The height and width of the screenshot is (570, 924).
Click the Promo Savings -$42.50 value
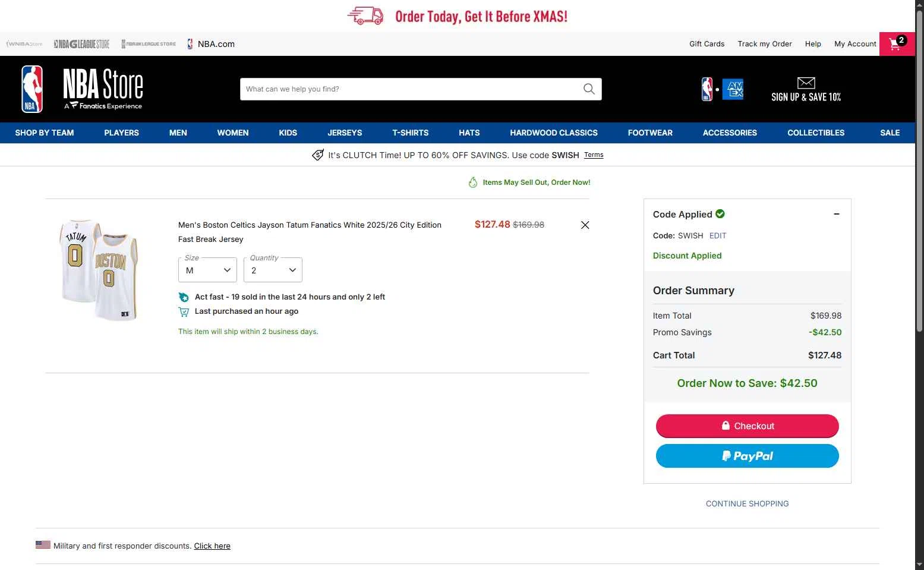tap(825, 332)
